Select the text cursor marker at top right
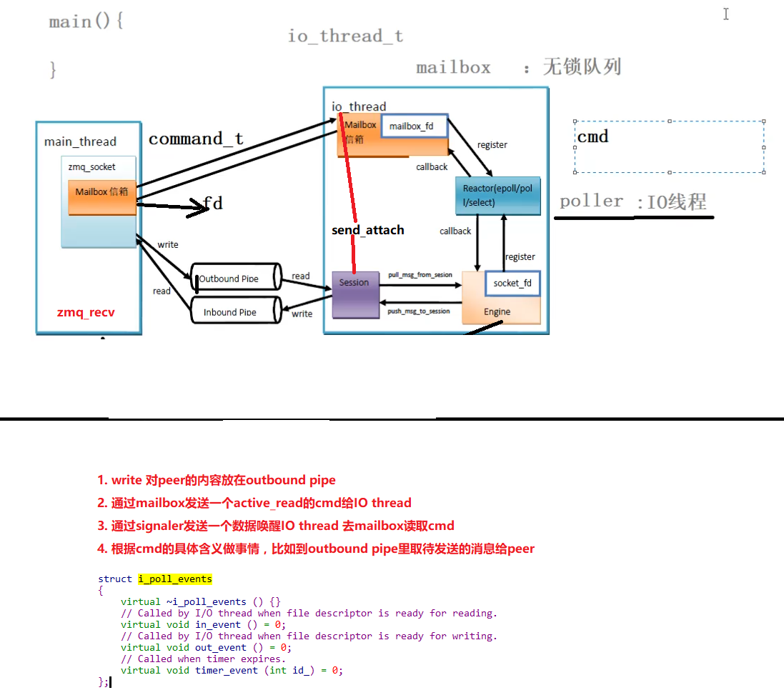Image resolution: width=784 pixels, height=695 pixels. tap(725, 14)
